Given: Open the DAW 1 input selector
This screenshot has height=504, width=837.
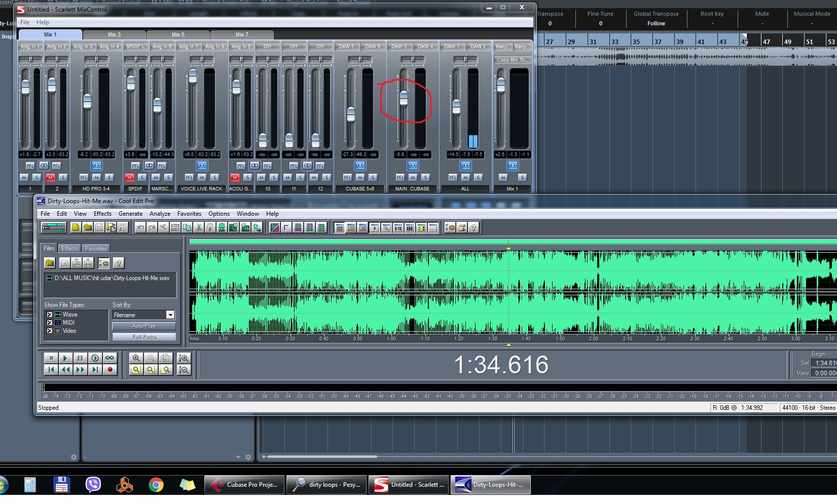Looking at the screenshot, I should tap(452, 47).
